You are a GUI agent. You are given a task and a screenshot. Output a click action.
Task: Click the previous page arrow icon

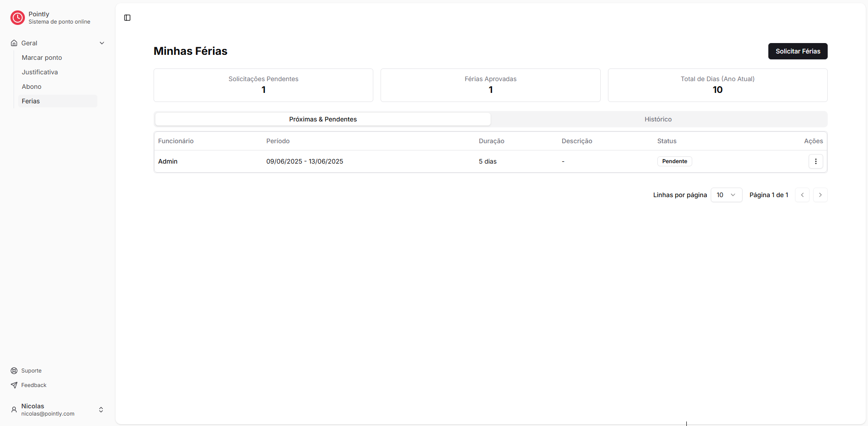(x=802, y=194)
